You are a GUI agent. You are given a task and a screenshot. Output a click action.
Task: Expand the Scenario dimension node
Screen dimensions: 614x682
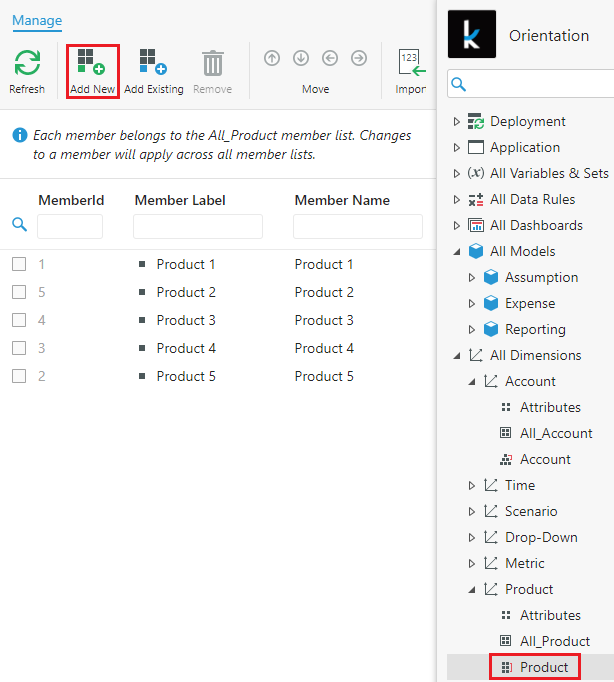(x=471, y=512)
